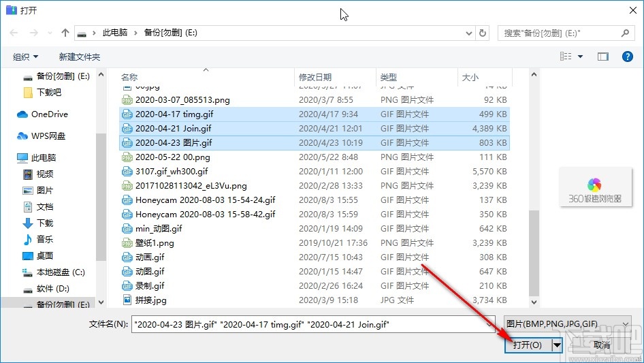644x363 pixels.
Task: Open the help question mark icon
Action: click(x=627, y=57)
